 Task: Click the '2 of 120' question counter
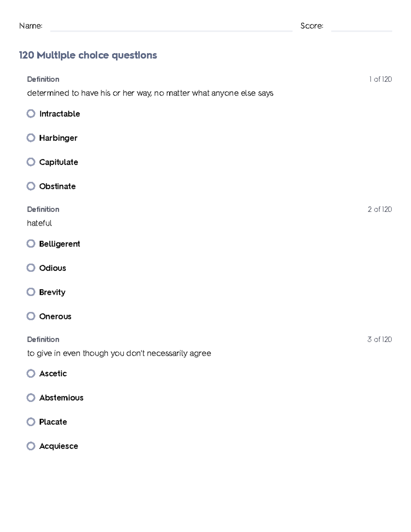379,209
